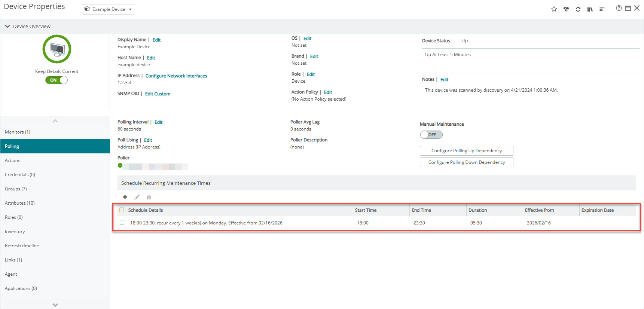Click the 1.2.3.4 IP address value
Screen dimensions: 644x309
124,83
